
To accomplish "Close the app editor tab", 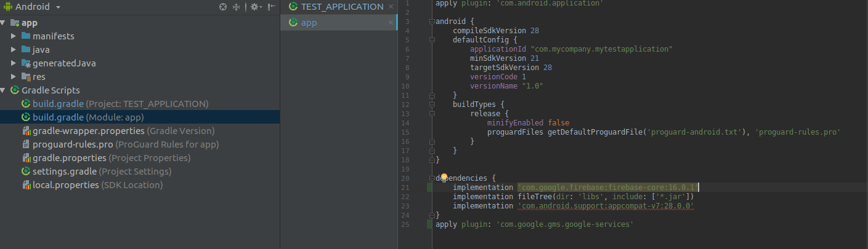I will click(391, 23).
